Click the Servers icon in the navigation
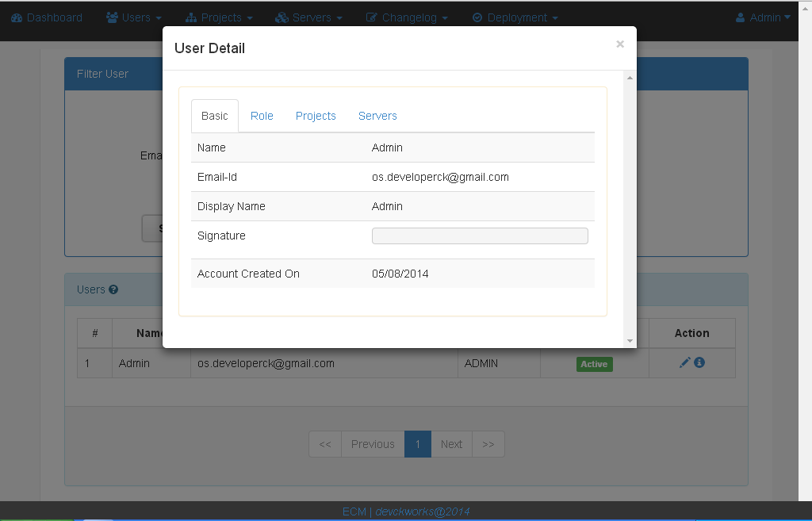Image resolution: width=812 pixels, height=521 pixels. pyautogui.click(x=282, y=17)
